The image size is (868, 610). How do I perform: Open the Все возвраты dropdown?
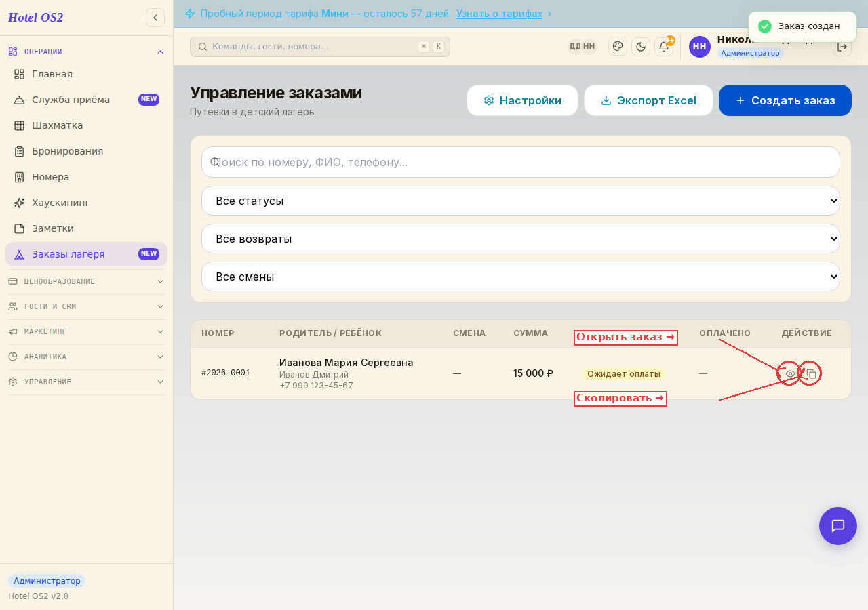(x=521, y=239)
